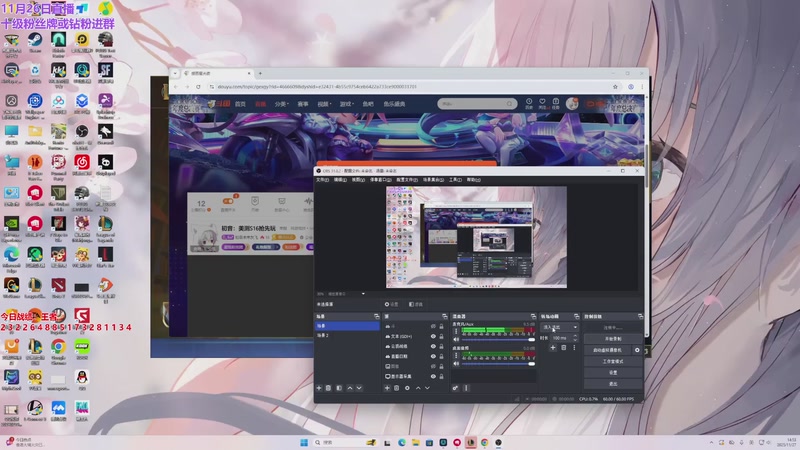Increase transition duration with up stepper arrow
This screenshot has height=450, width=800.
coord(576,336)
